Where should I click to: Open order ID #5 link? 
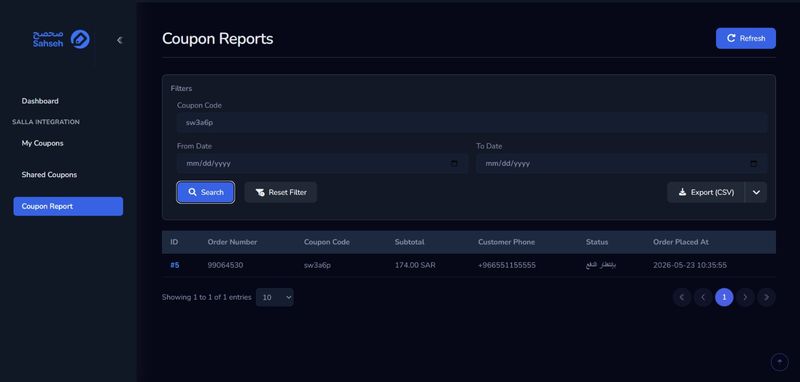[x=174, y=265]
